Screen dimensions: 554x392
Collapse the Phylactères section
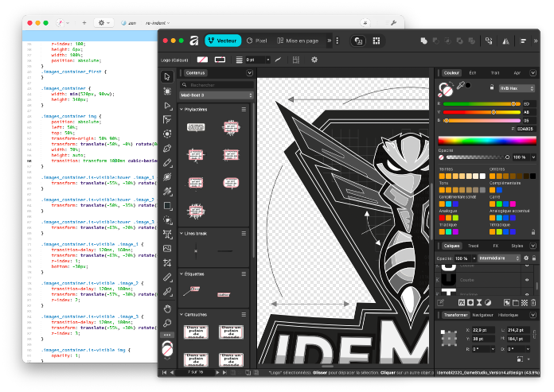tap(181, 110)
